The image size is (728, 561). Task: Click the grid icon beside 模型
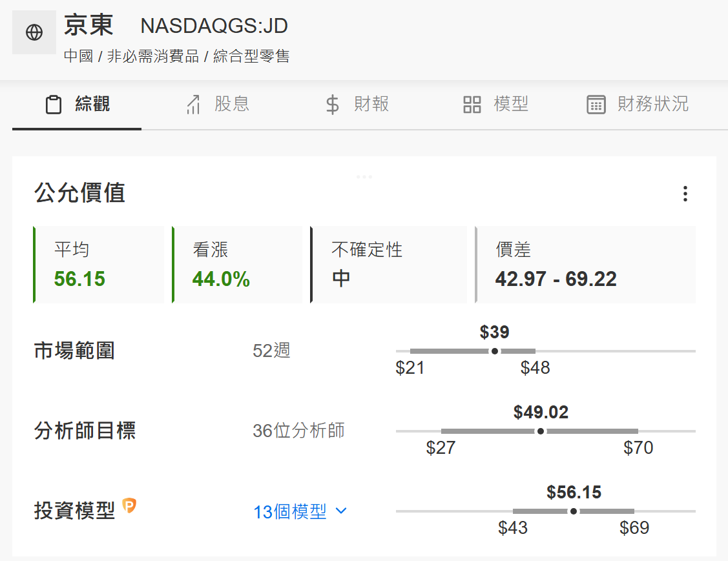(472, 105)
